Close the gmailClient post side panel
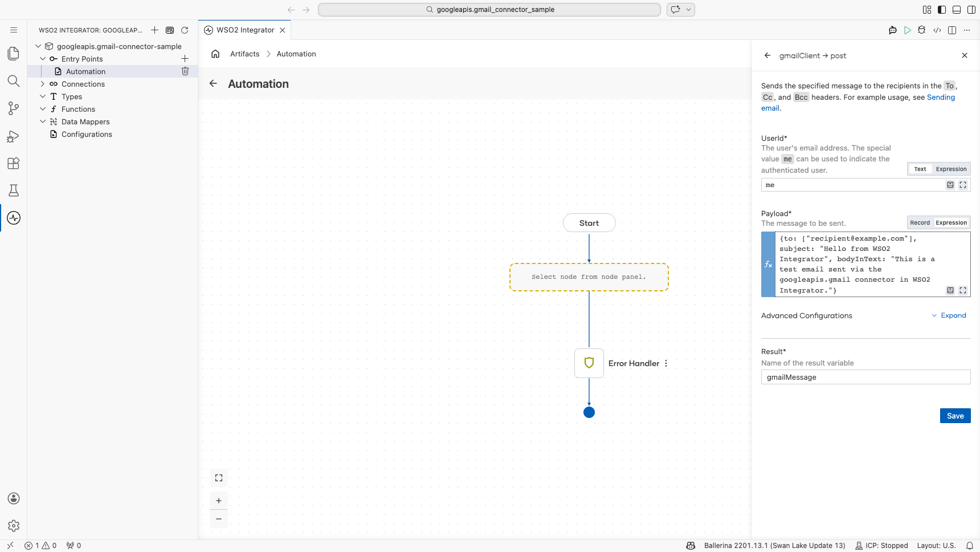 pos(965,56)
